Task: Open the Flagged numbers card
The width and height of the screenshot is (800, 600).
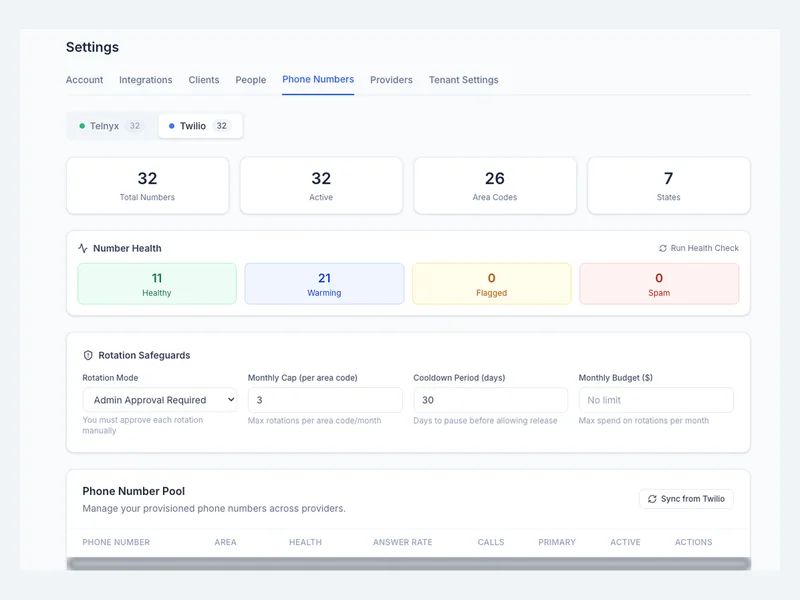Action: (x=491, y=284)
